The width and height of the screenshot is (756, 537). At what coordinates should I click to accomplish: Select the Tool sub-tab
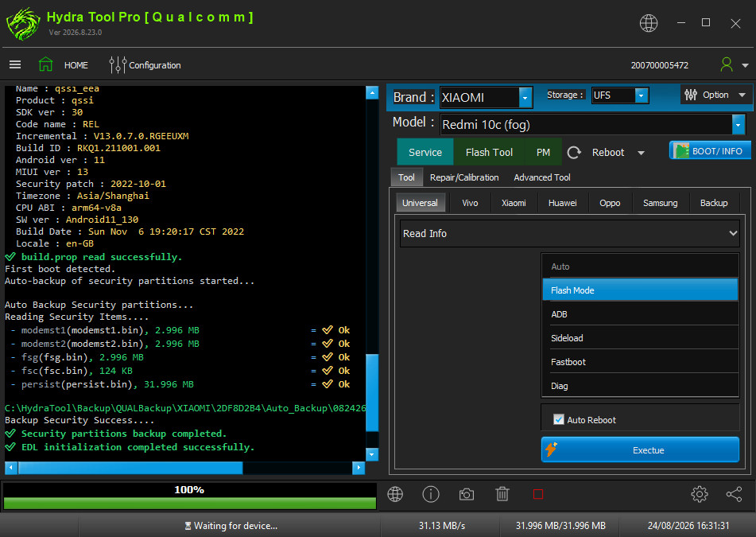pos(406,177)
